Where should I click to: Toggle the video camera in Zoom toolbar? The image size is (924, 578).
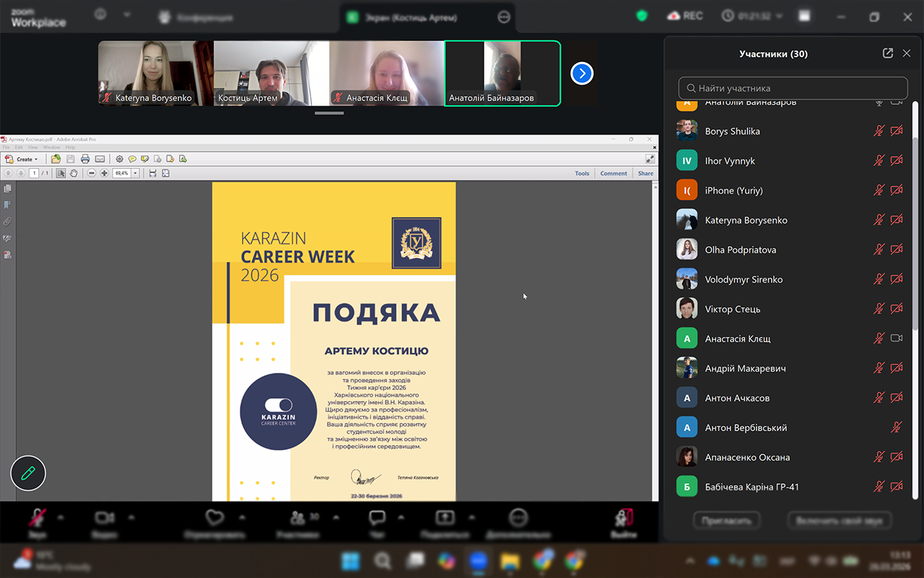[x=105, y=519]
